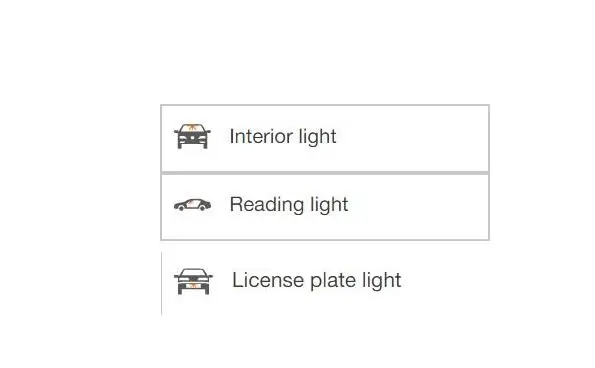595x368 pixels.
Task: Select the Interior light text label
Action: (283, 137)
